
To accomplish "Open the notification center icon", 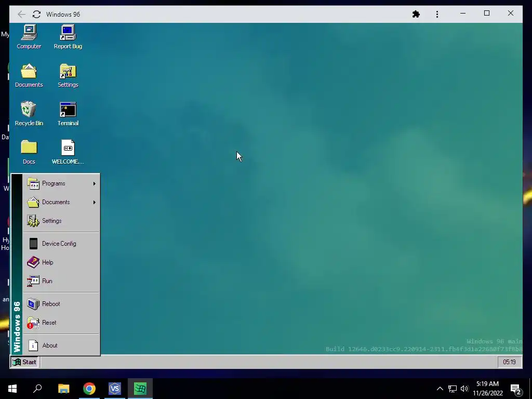I will [516, 389].
